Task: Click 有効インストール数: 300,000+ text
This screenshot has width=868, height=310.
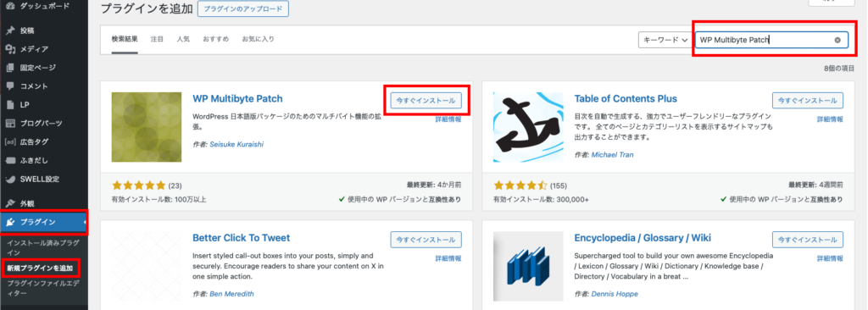Action: (x=542, y=199)
